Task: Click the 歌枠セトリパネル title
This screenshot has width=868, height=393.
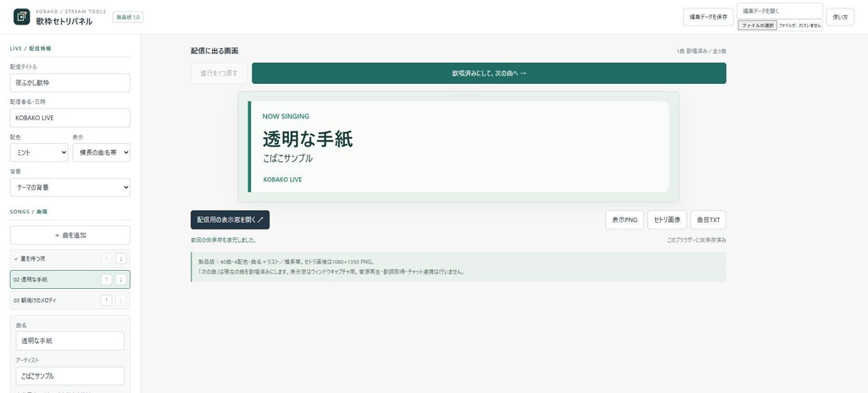Action: [64, 21]
